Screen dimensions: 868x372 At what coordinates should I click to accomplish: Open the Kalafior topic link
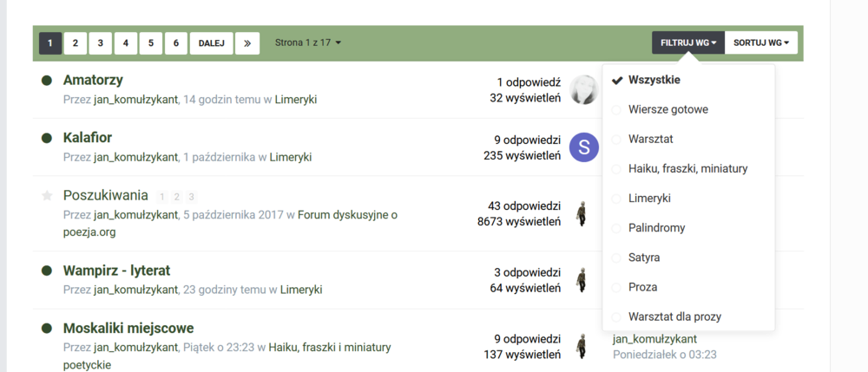pos(88,138)
